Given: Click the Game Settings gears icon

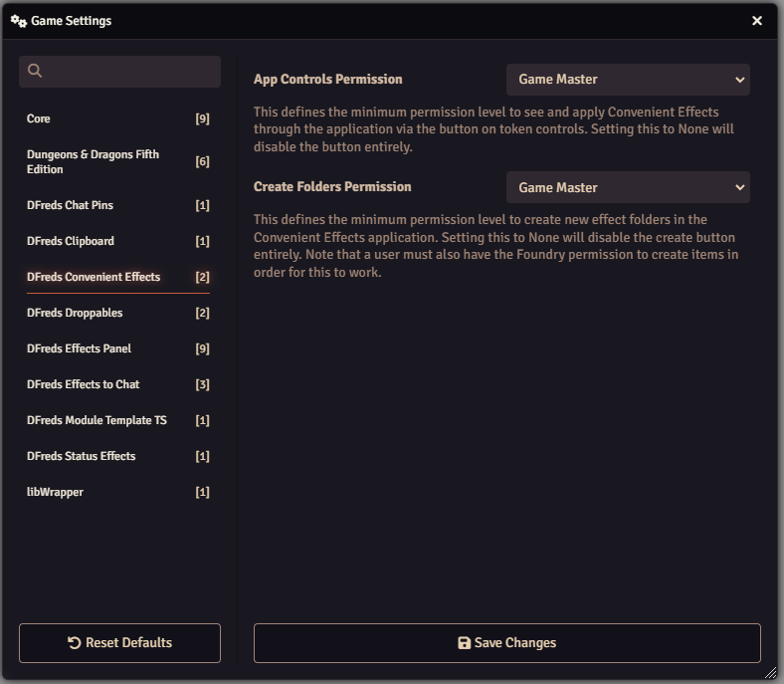Looking at the screenshot, I should [18, 21].
